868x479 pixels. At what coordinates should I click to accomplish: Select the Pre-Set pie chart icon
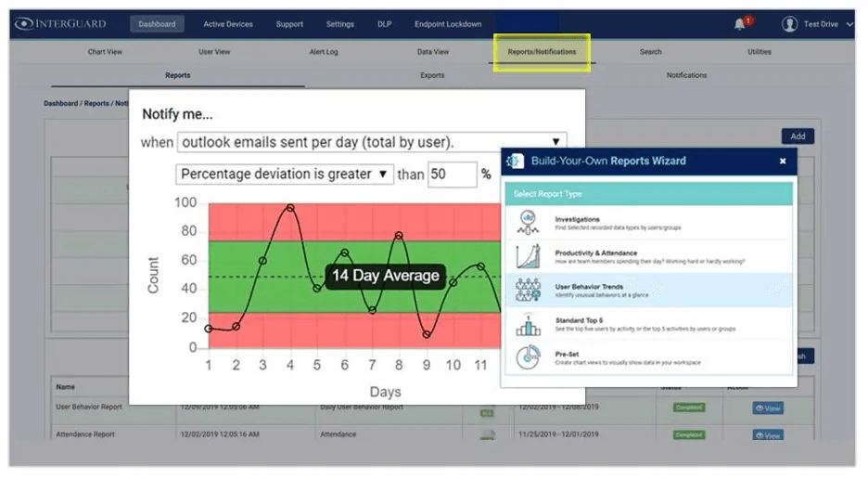pyautogui.click(x=528, y=357)
